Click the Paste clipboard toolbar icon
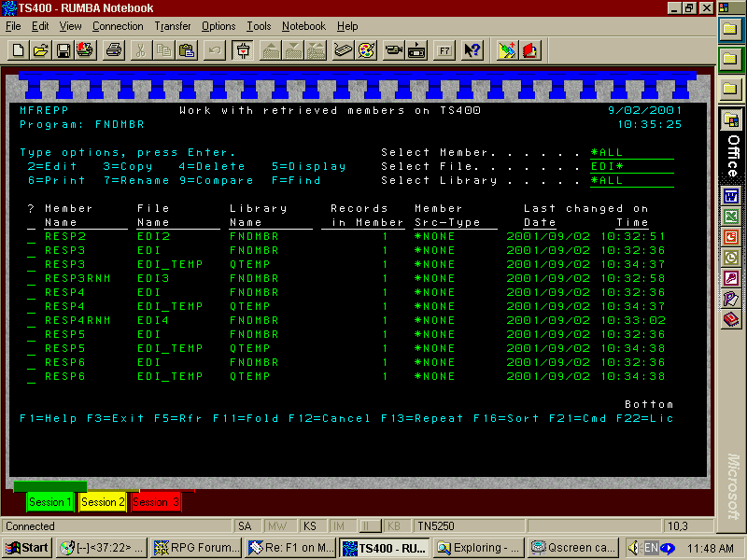 pos(187,50)
